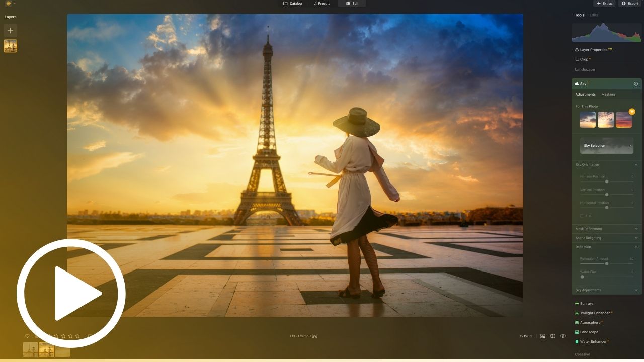This screenshot has height=362, width=644.
Task: Select the first blue cloudy sky preset thumbnail
Action: [588, 120]
